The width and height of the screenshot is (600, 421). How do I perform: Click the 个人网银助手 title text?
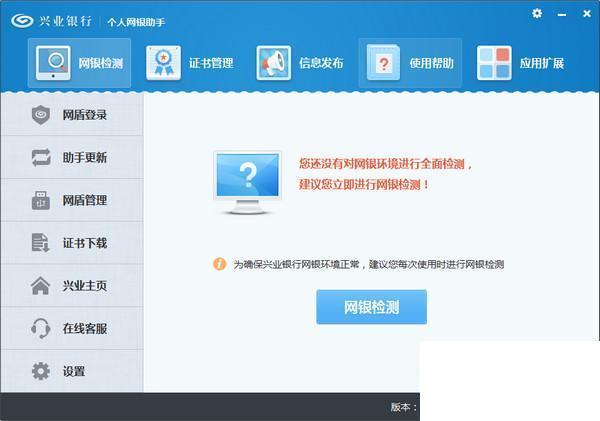[136, 22]
